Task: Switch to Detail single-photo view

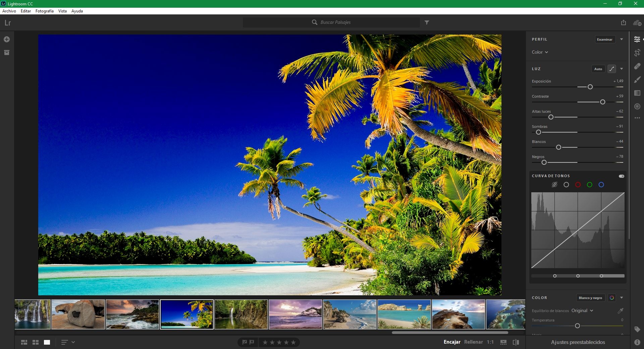Action: click(x=47, y=342)
